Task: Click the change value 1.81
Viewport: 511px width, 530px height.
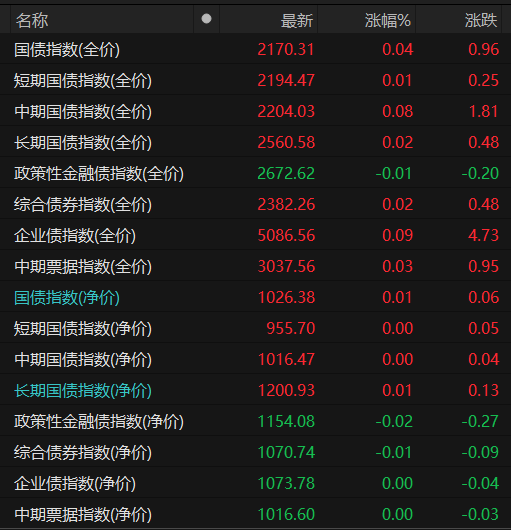Action: click(483, 112)
